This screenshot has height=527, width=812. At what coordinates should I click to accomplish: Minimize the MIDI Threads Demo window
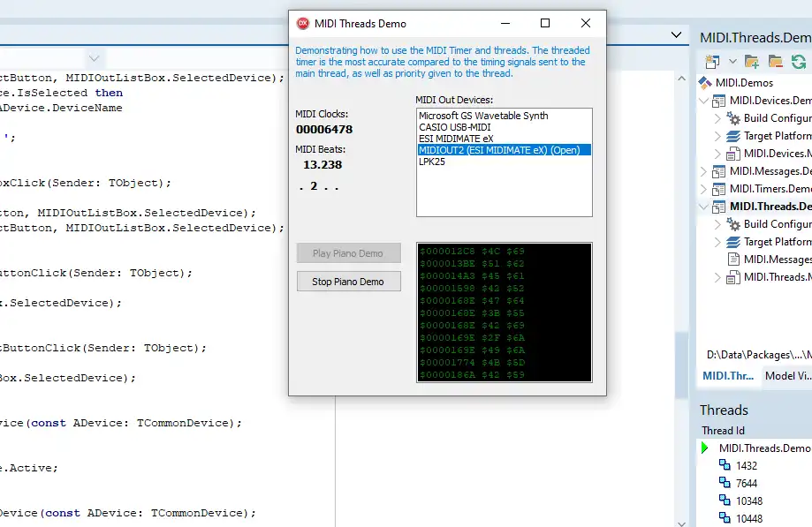click(505, 23)
